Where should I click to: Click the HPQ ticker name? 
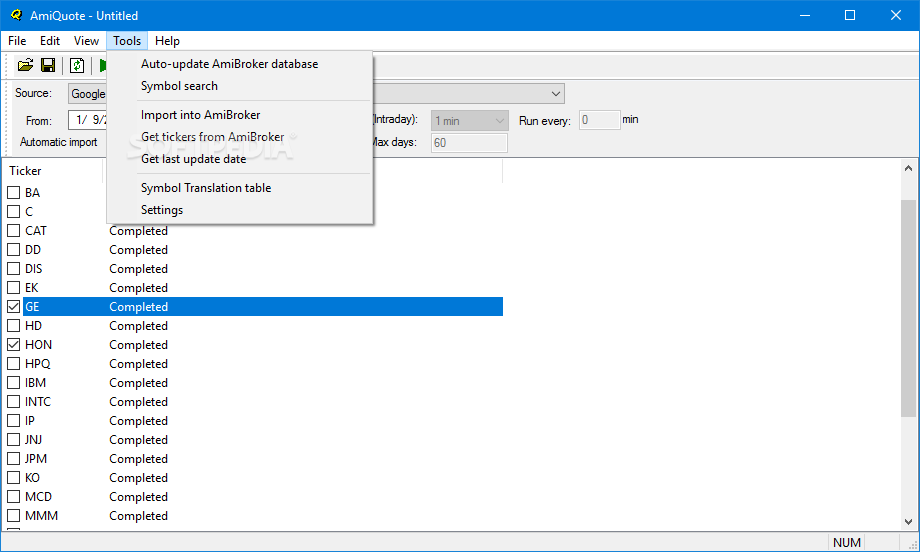click(x=38, y=363)
